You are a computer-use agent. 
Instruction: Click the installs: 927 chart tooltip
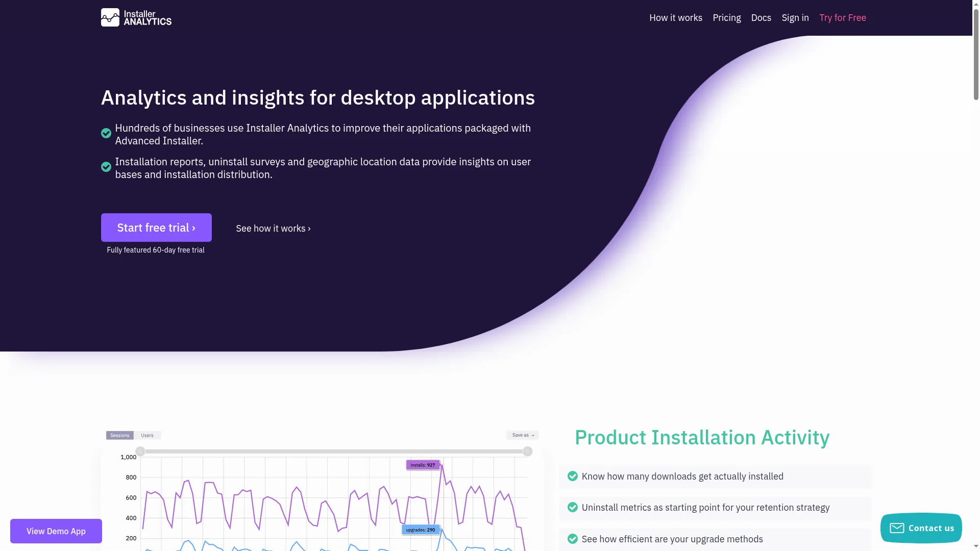click(x=423, y=465)
